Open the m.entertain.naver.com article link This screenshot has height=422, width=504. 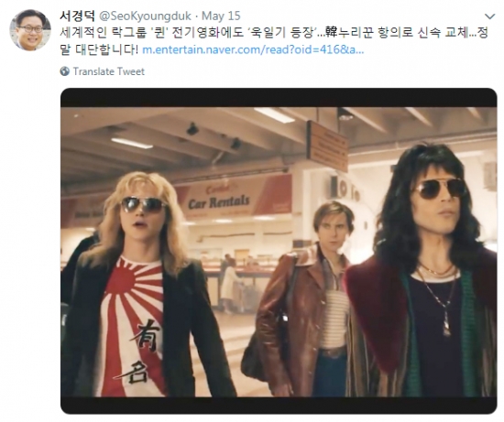tap(253, 49)
